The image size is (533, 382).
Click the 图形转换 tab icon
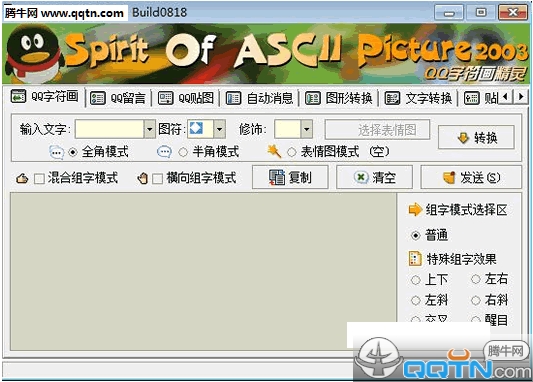(313, 99)
